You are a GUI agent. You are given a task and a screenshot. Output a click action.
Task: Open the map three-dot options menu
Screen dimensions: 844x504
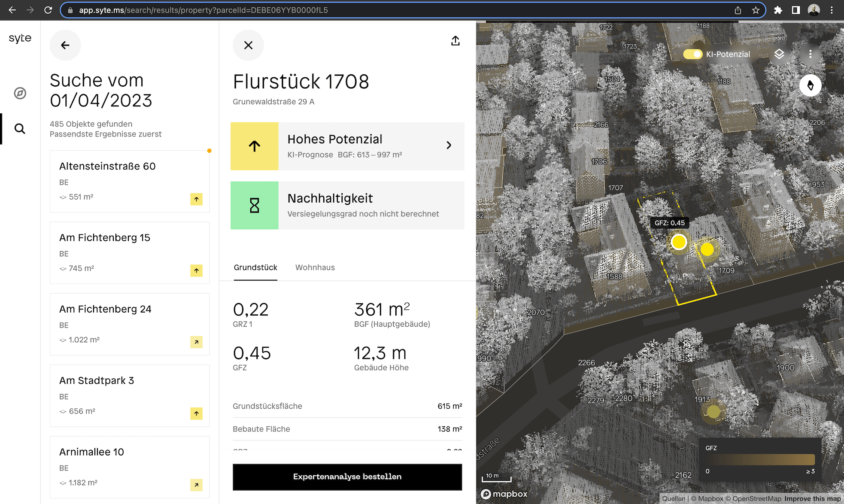click(x=810, y=54)
